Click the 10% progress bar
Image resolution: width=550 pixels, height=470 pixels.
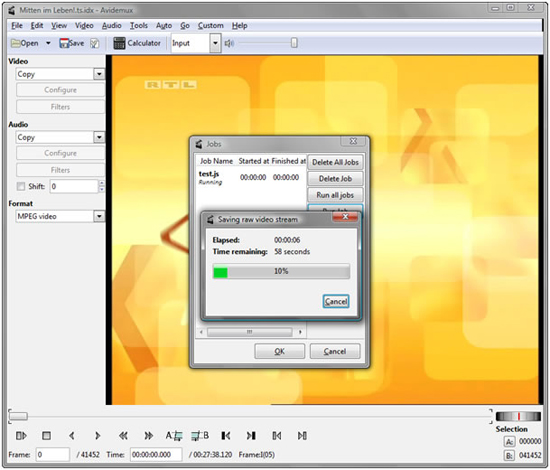[281, 271]
